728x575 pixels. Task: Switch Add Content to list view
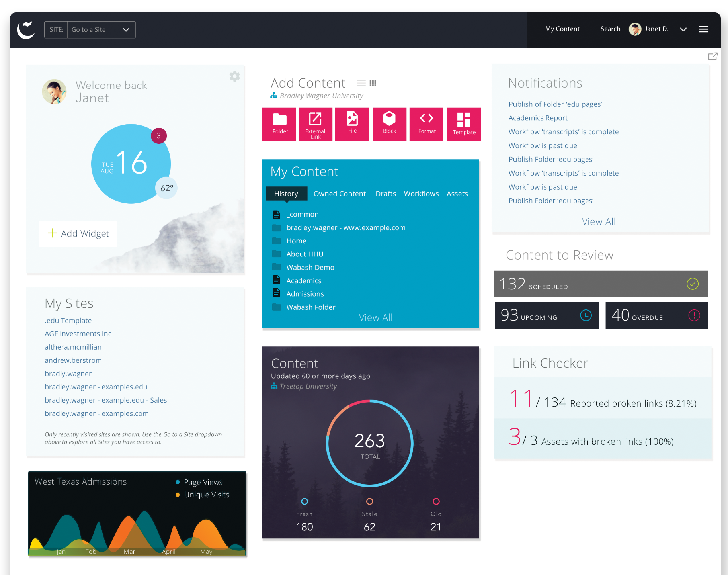[361, 83]
